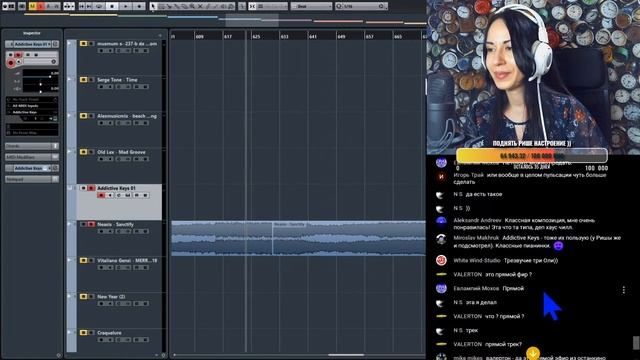Deactivate all solo states via toolbar S
Viewport: 640px width, 360px height.
click(40, 7)
